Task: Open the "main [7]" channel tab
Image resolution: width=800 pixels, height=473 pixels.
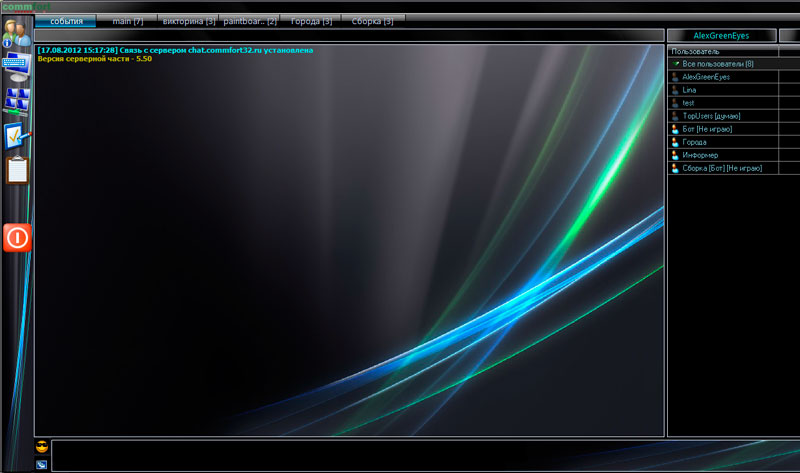Action: (x=128, y=21)
